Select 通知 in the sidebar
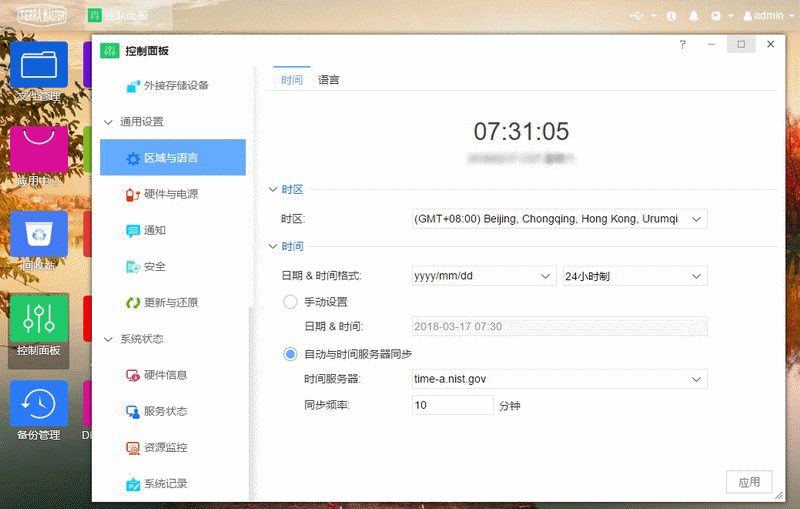Image resolution: width=800 pixels, height=509 pixels. (x=173, y=230)
